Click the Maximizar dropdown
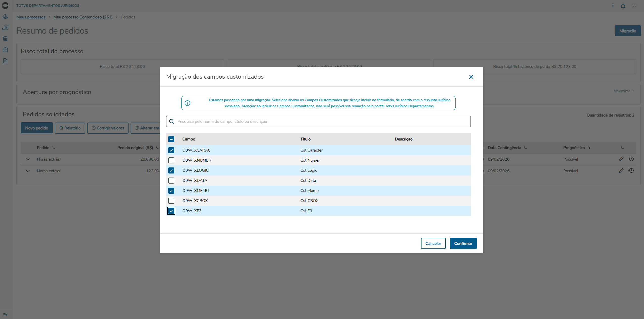Screen dimensions: 644x319 point(624,91)
